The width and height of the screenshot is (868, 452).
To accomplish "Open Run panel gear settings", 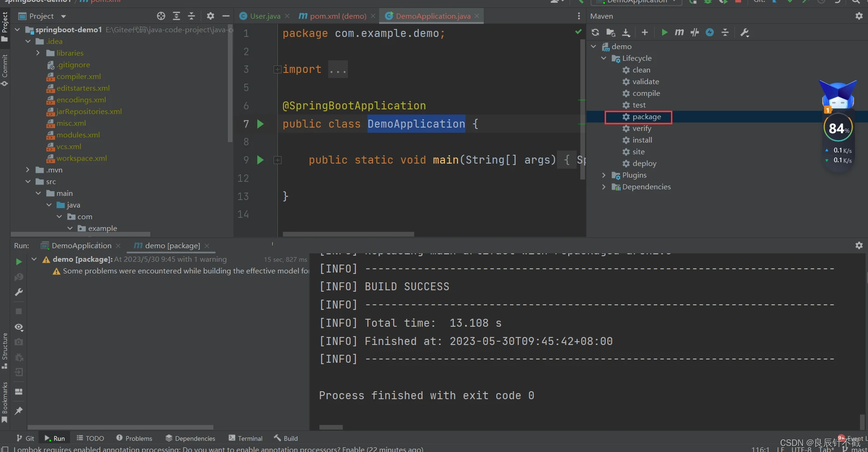I will pos(859,245).
